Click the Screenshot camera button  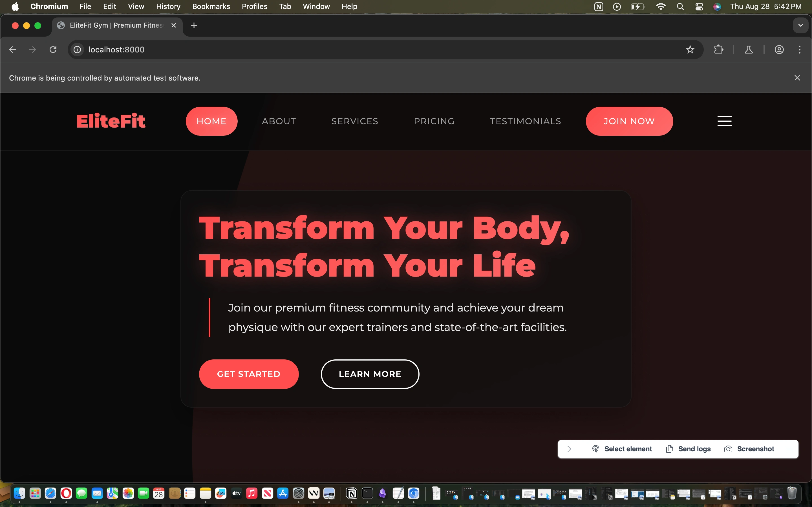click(749, 449)
